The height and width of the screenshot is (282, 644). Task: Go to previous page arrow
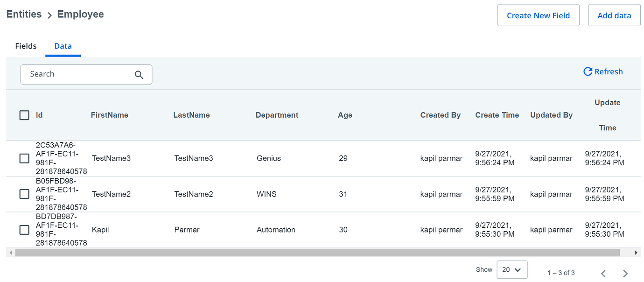603,274
